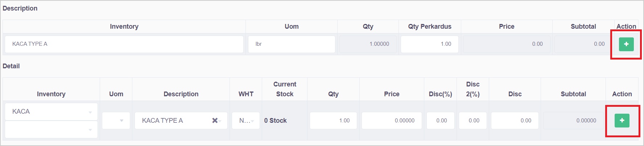The image size is (644, 146).
Task: Click the green plus button in Description row
Action: [626, 44]
